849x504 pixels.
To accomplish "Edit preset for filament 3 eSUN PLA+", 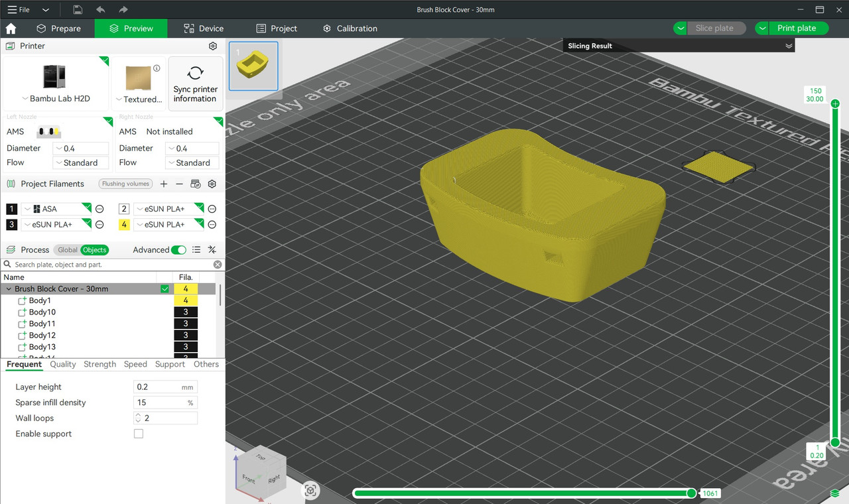I will click(99, 225).
